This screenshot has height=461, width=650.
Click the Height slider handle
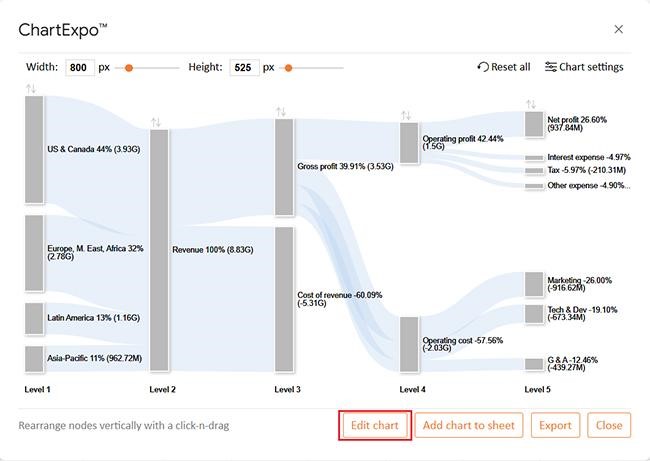click(289, 68)
